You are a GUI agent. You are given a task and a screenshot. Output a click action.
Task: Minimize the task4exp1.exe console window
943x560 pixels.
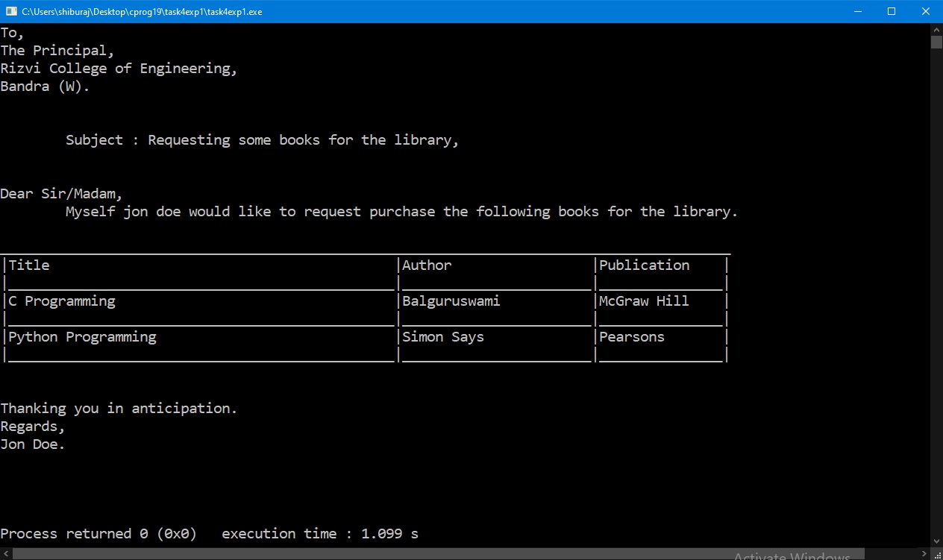pos(856,11)
